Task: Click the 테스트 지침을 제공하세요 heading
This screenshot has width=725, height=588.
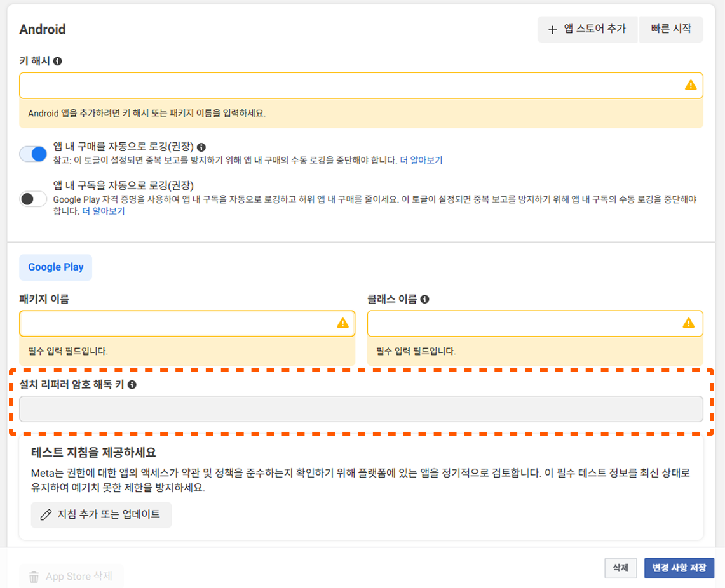Action: (94, 452)
